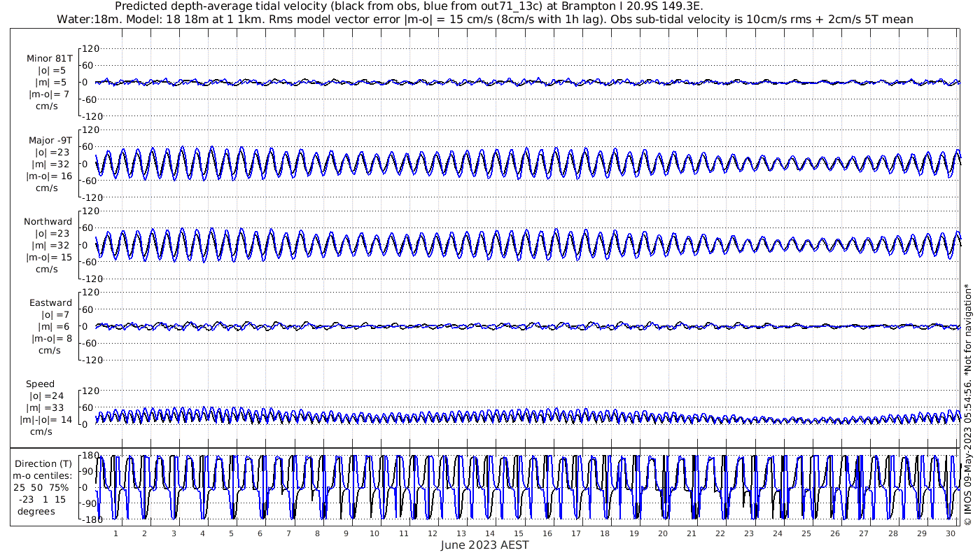Click the 'Major -9T' panel label

50,140
